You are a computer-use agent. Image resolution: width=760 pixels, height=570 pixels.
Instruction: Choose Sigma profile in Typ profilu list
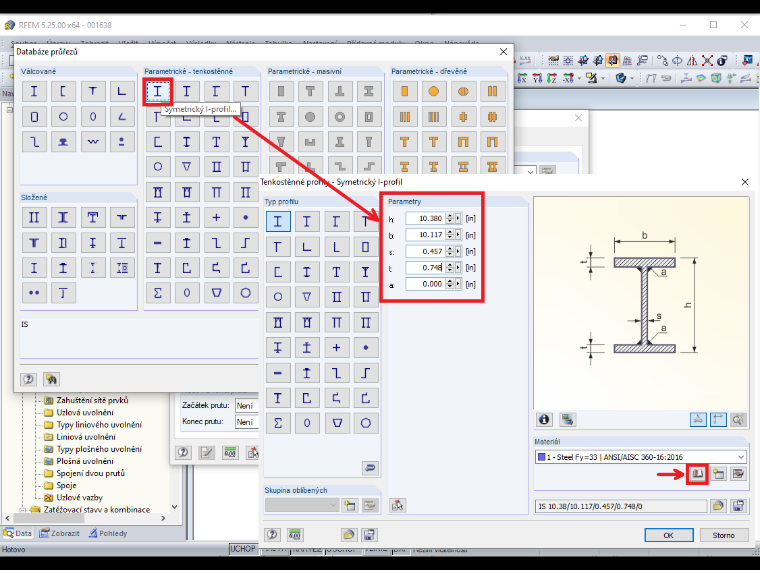(278, 423)
